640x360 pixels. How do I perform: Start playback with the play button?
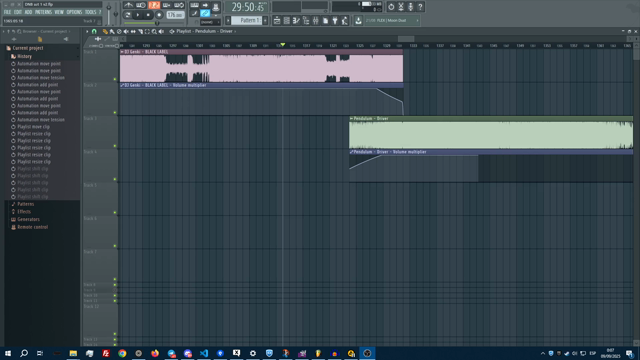[x=138, y=15]
